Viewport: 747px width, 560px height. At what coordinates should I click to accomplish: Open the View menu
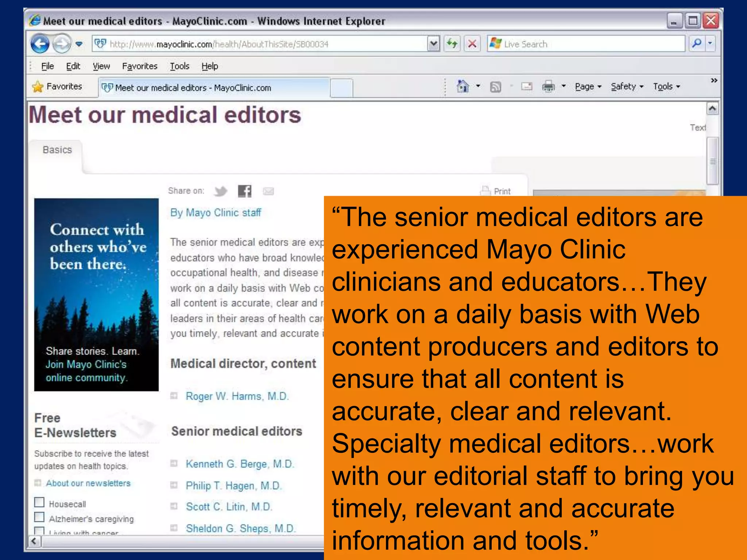click(x=101, y=66)
